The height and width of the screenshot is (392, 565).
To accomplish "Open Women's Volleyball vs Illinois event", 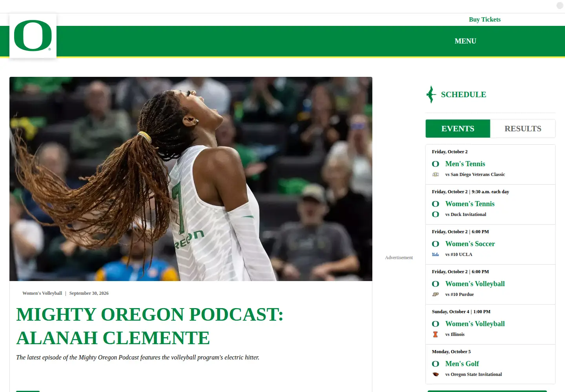I will [x=475, y=324].
